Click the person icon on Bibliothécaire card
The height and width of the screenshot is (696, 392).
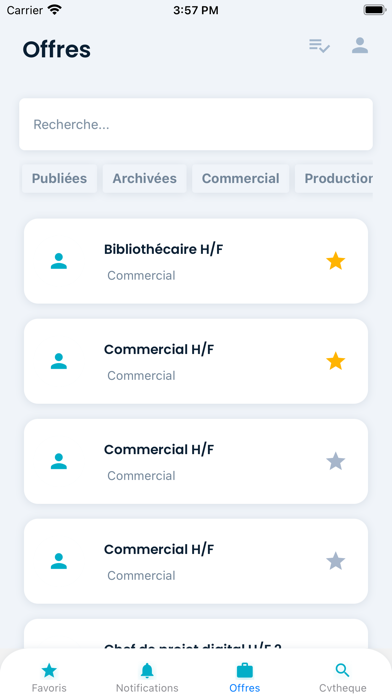(x=59, y=261)
